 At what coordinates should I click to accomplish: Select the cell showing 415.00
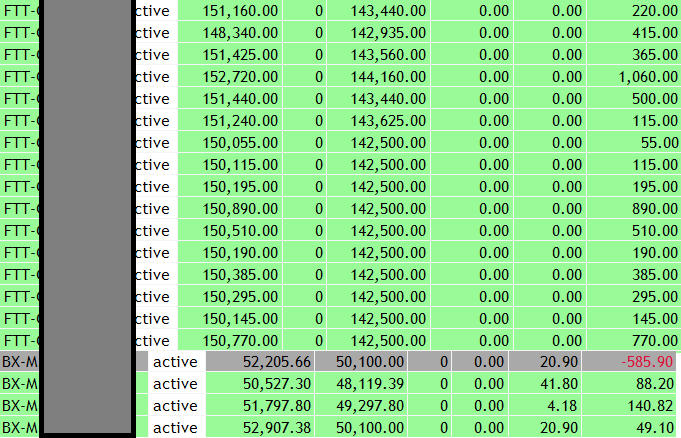(x=634, y=33)
